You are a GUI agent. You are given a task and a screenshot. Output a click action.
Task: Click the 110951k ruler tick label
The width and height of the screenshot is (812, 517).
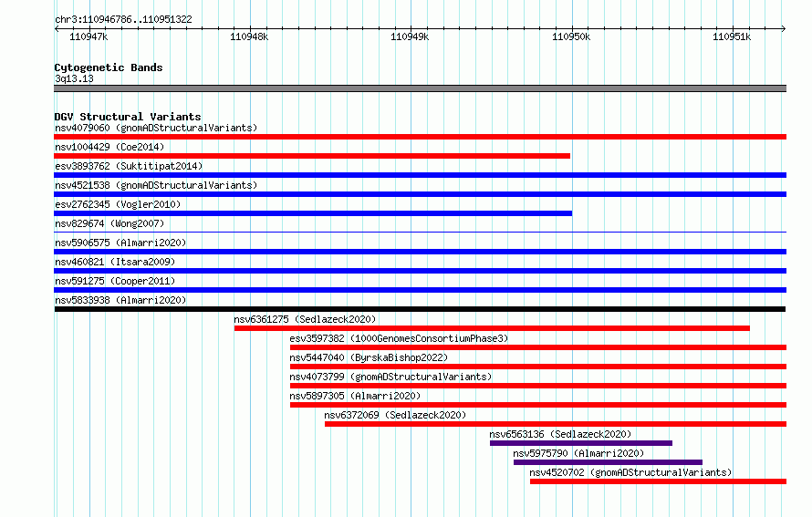tap(732, 36)
